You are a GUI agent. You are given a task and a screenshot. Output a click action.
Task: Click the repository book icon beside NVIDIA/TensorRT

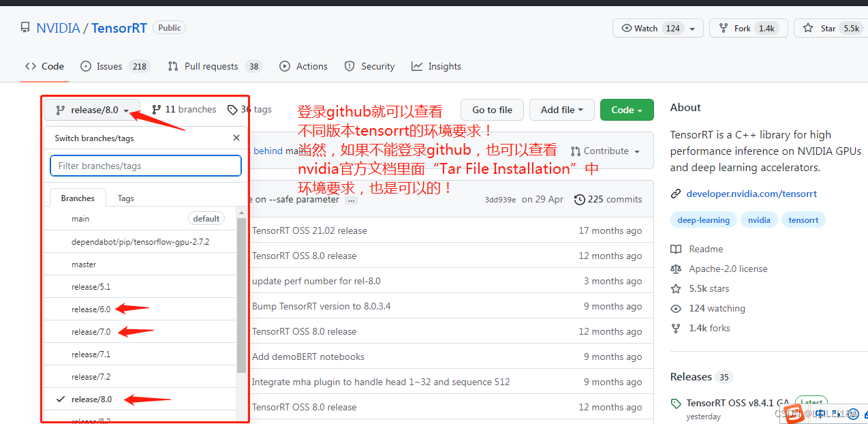click(x=25, y=27)
